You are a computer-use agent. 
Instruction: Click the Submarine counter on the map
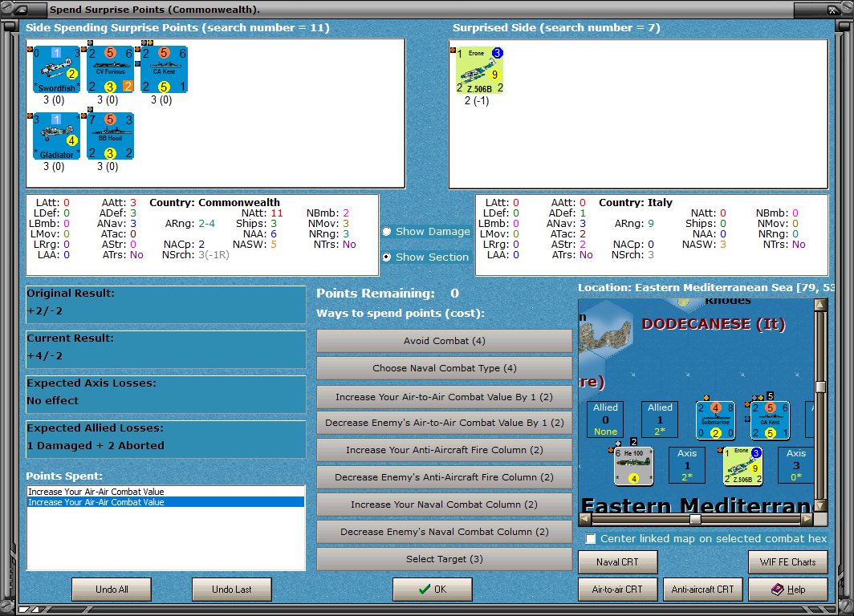(716, 420)
